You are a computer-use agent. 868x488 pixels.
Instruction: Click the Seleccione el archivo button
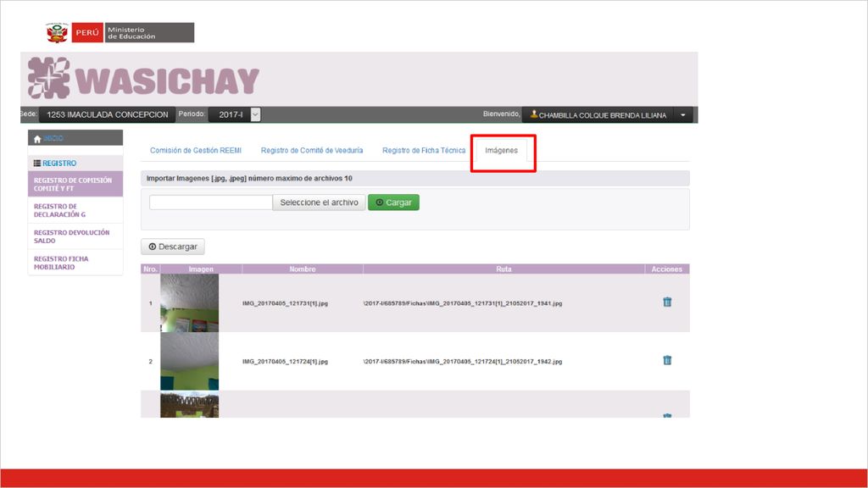(319, 202)
